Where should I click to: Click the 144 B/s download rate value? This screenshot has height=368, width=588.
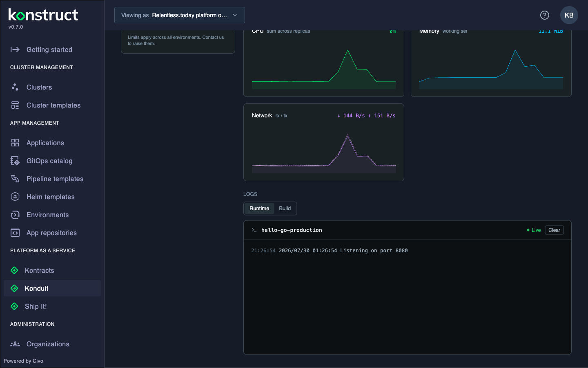[351, 116]
